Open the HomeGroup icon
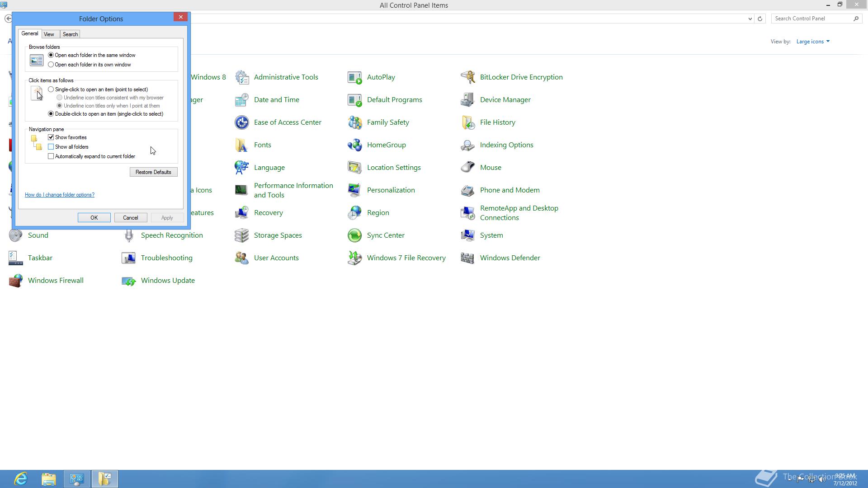Image resolution: width=868 pixels, height=488 pixels. tap(355, 145)
